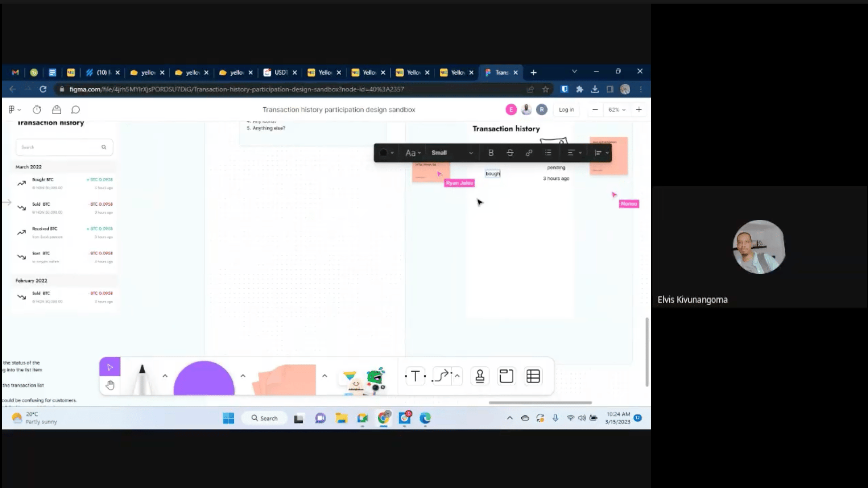This screenshot has height=488, width=868.
Task: Select the section frame tool
Action: pyautogui.click(x=506, y=376)
